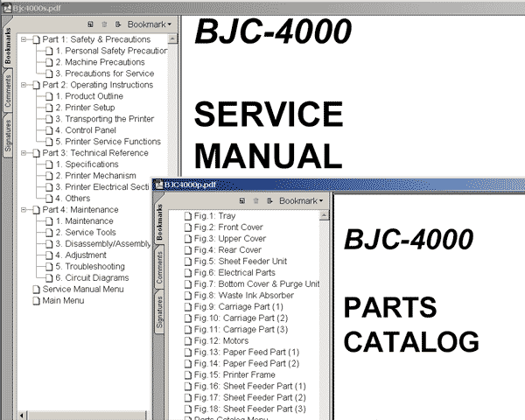Viewport: 525px width, 420px height.
Task: Select Bookmarks tab in Bjc4000s window
Action: (x=8, y=45)
